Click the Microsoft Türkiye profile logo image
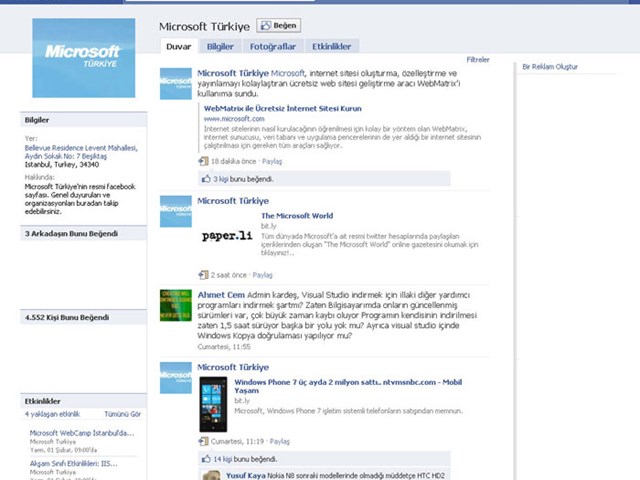Screen dimensions: 640x480 [x=82, y=57]
